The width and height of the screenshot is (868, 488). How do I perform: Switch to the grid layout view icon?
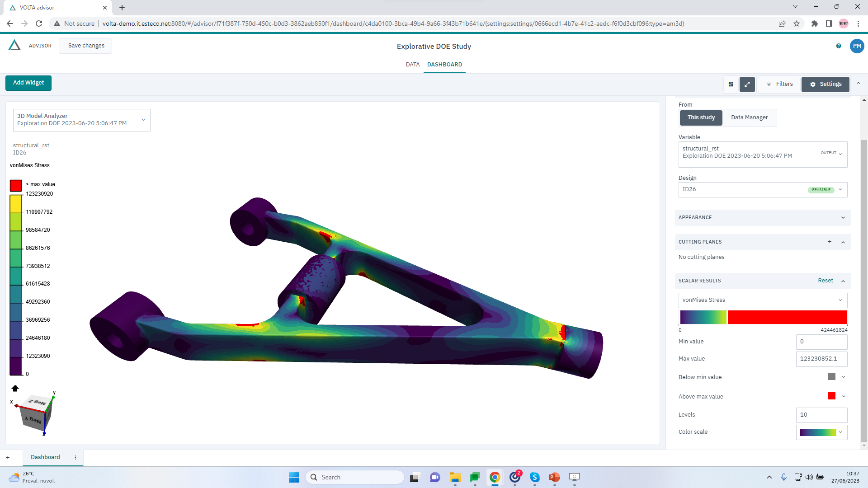[731, 84]
